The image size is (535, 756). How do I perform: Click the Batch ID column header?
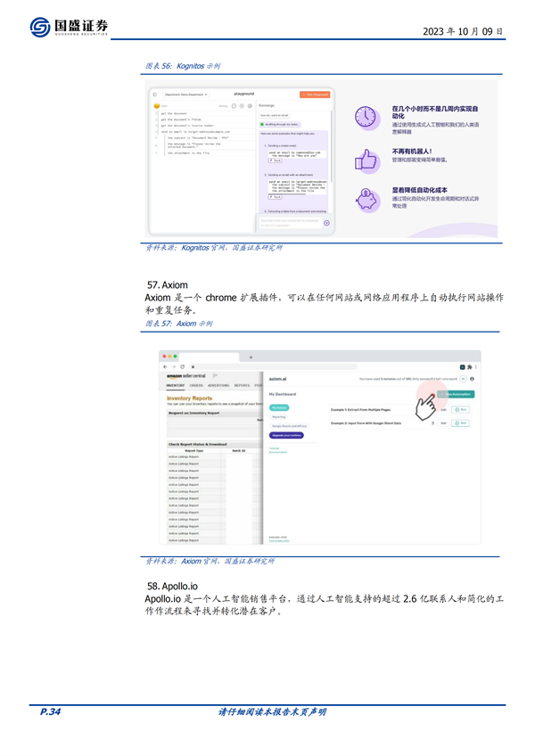(x=239, y=450)
